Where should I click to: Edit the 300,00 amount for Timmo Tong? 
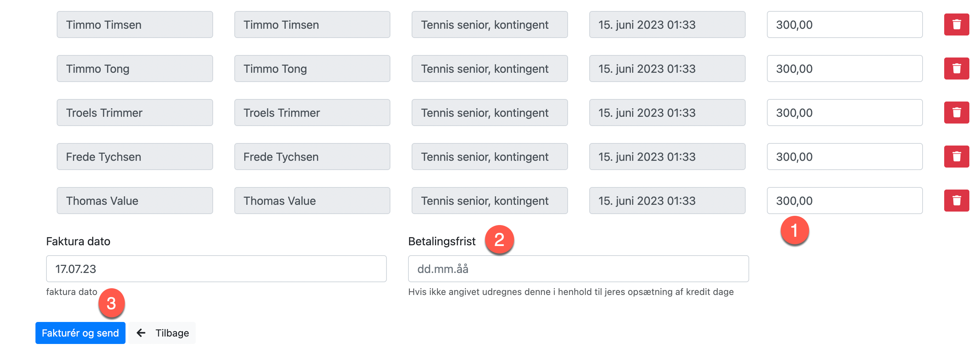click(845, 69)
